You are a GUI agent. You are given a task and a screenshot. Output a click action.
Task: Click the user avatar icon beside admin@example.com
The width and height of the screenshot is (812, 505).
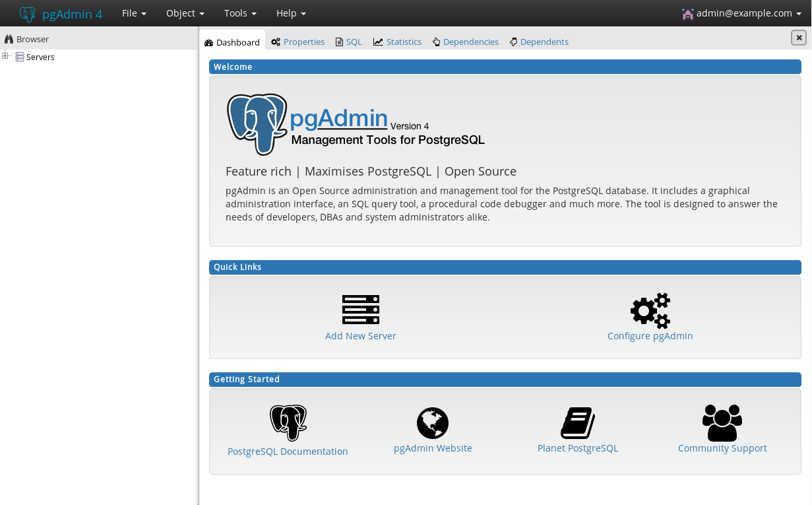[x=688, y=13]
